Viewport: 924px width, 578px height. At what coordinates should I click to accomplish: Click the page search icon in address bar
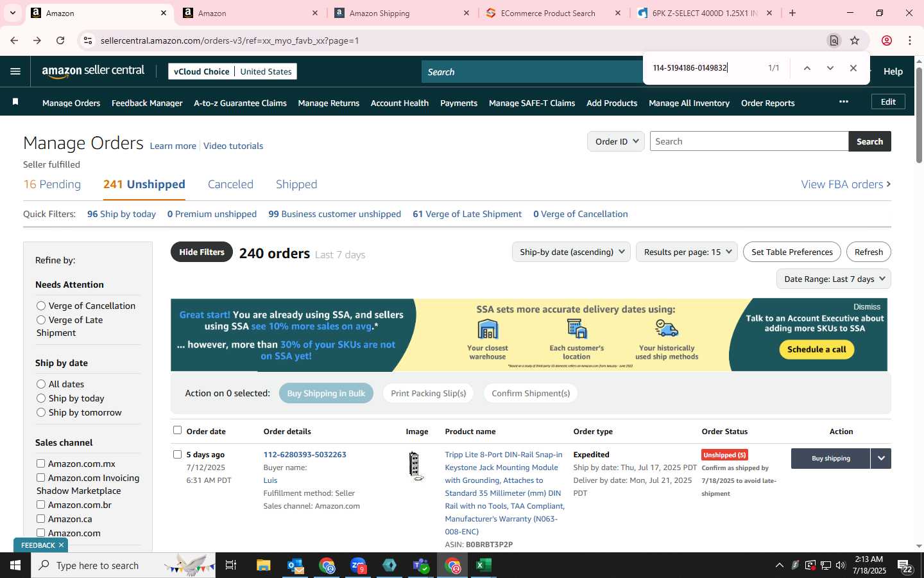point(834,40)
